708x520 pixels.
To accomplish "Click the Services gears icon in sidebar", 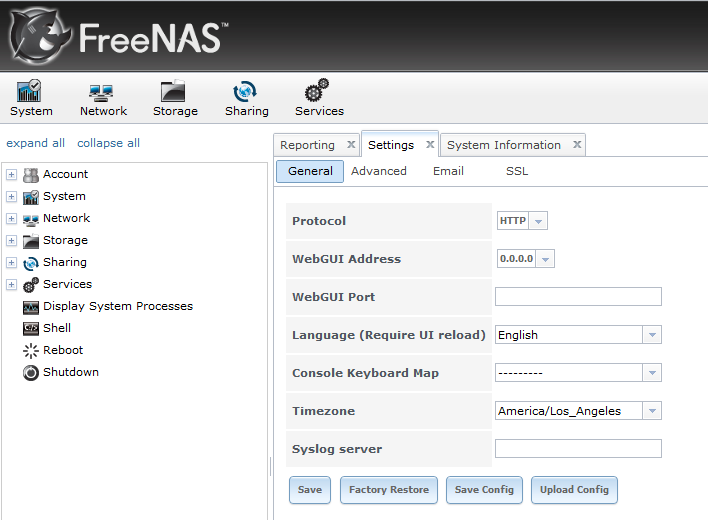I will (x=31, y=285).
